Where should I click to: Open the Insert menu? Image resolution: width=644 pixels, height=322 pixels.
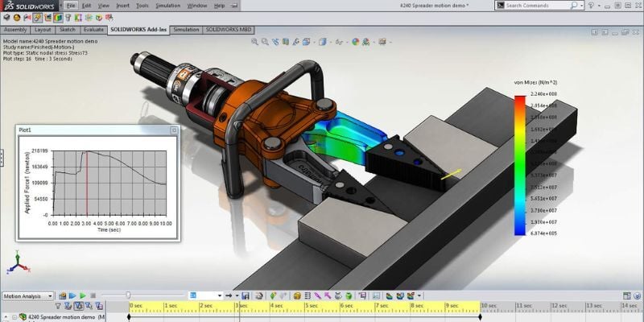pos(122,6)
